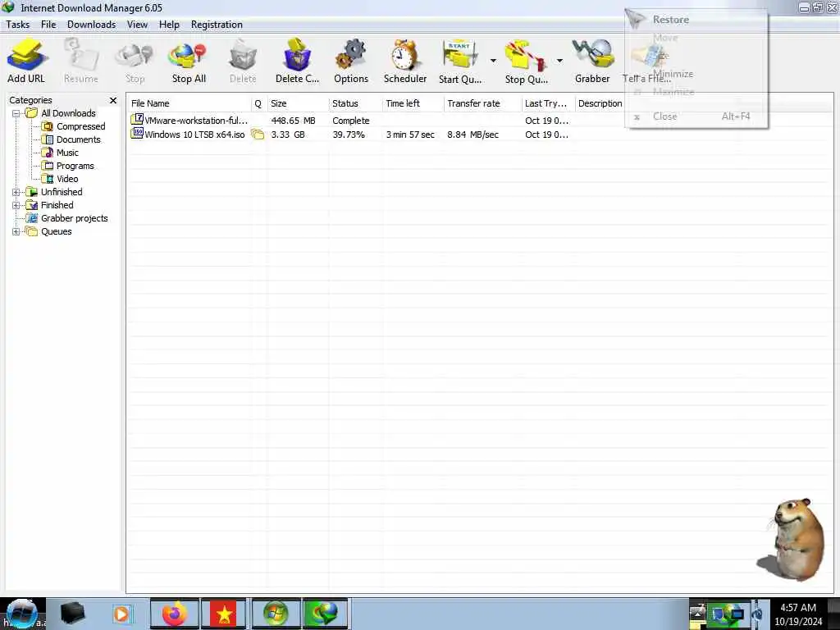Open Options via the gears icon
The width and height of the screenshot is (840, 630).
point(350,55)
